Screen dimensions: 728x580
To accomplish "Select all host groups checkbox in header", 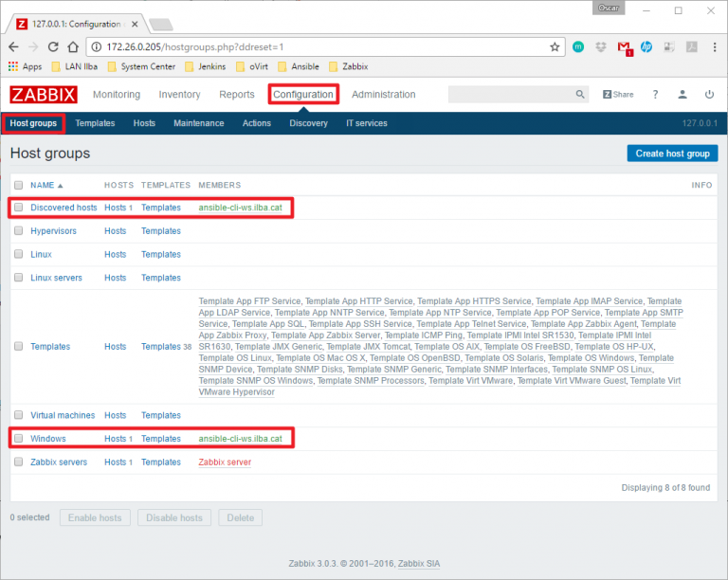I will pos(19,185).
